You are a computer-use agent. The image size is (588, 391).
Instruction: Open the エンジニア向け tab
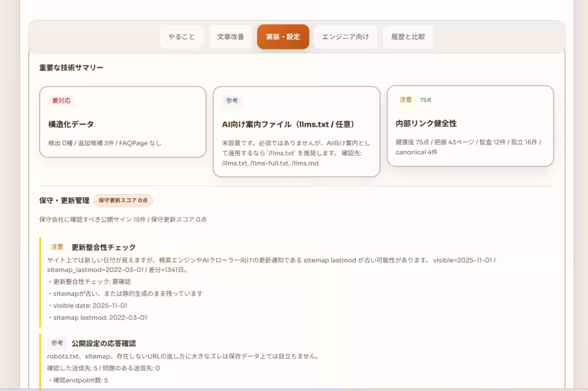[x=345, y=37]
